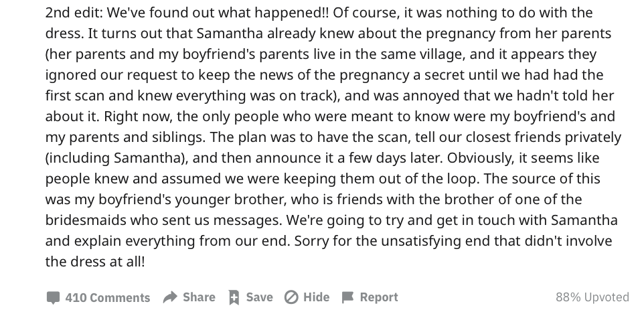The width and height of the screenshot is (644, 312).
Task: Choose the Report label text
Action: click(x=379, y=297)
